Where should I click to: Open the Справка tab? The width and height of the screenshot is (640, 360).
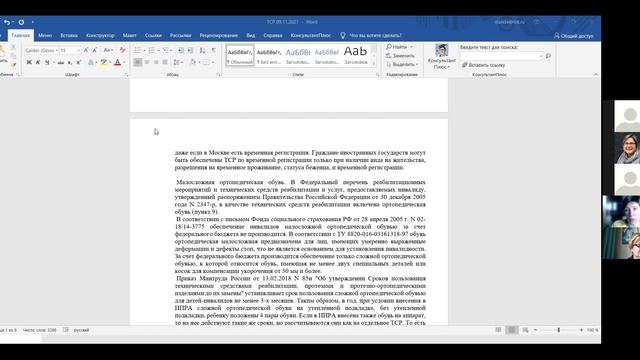pos(273,36)
